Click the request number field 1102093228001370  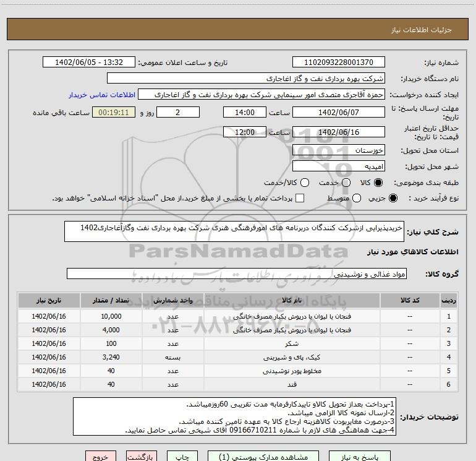coord(339,62)
